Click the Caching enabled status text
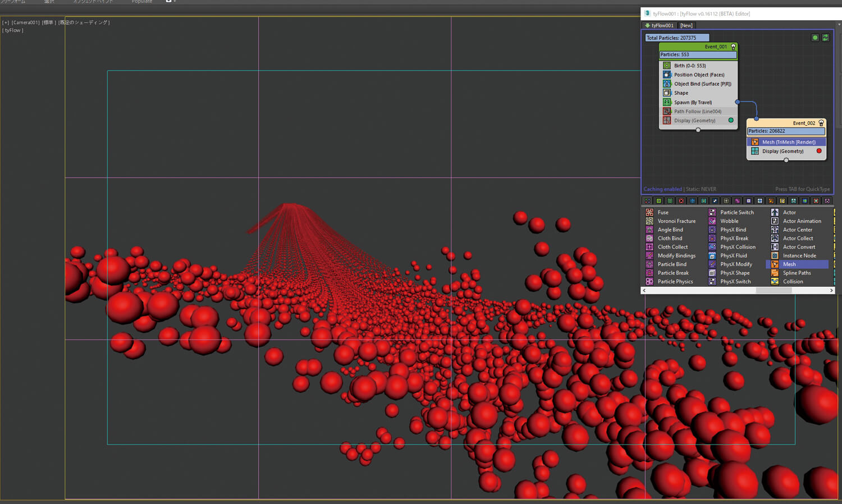The height and width of the screenshot is (504, 842). coord(662,189)
